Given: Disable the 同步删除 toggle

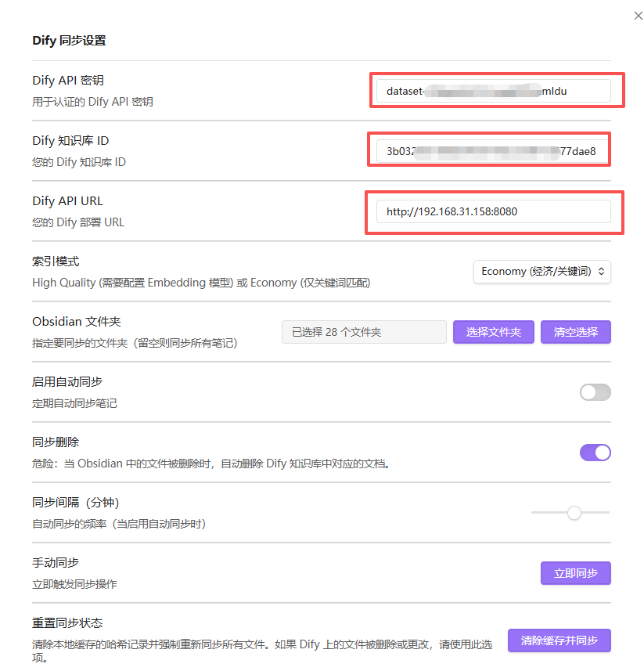Looking at the screenshot, I should pos(595,453).
